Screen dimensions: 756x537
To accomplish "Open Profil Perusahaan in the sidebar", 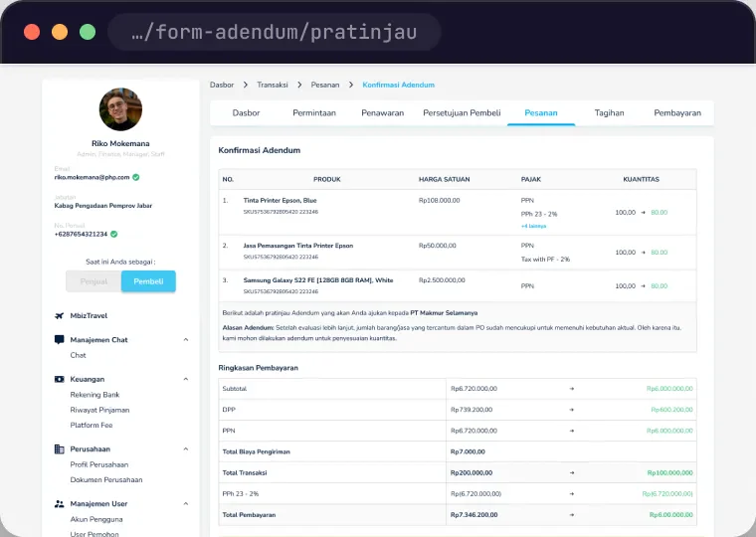I will coord(99,464).
